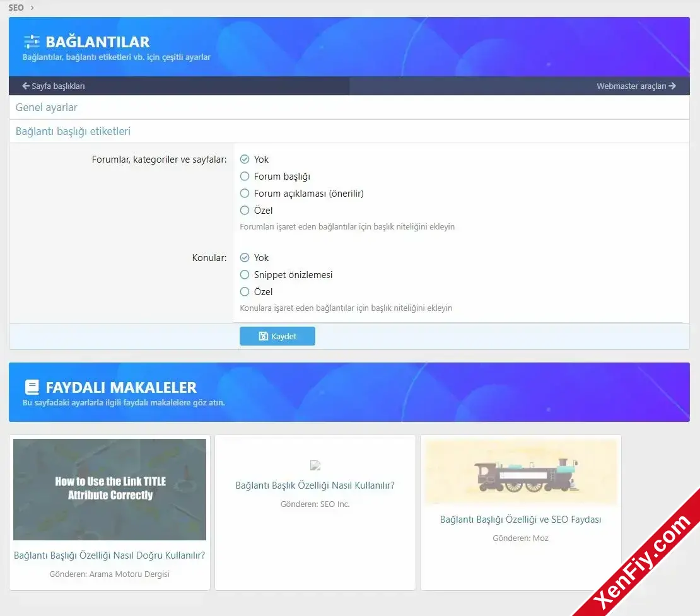Screen dimensions: 700x616
Task: Click the sliders icon beside BAĞLANTILAR
Action: click(x=32, y=42)
